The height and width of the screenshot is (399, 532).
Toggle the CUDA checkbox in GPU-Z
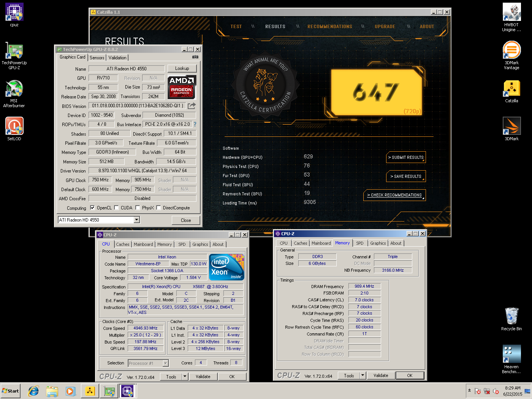pyautogui.click(x=116, y=208)
